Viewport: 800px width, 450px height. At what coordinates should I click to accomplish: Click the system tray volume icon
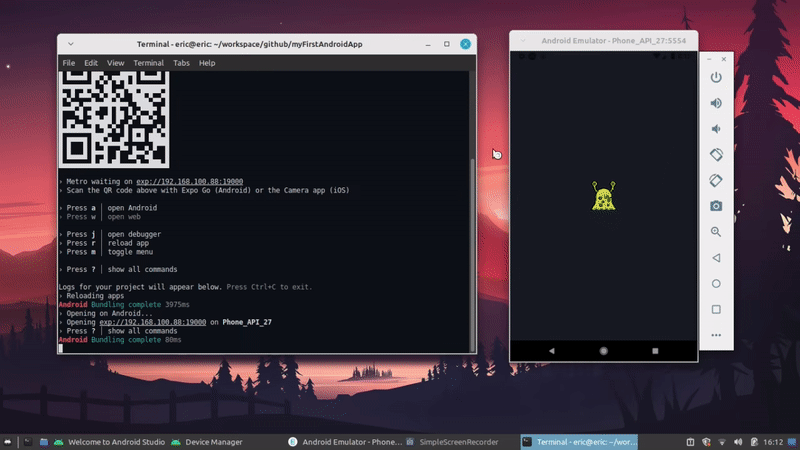point(738,442)
